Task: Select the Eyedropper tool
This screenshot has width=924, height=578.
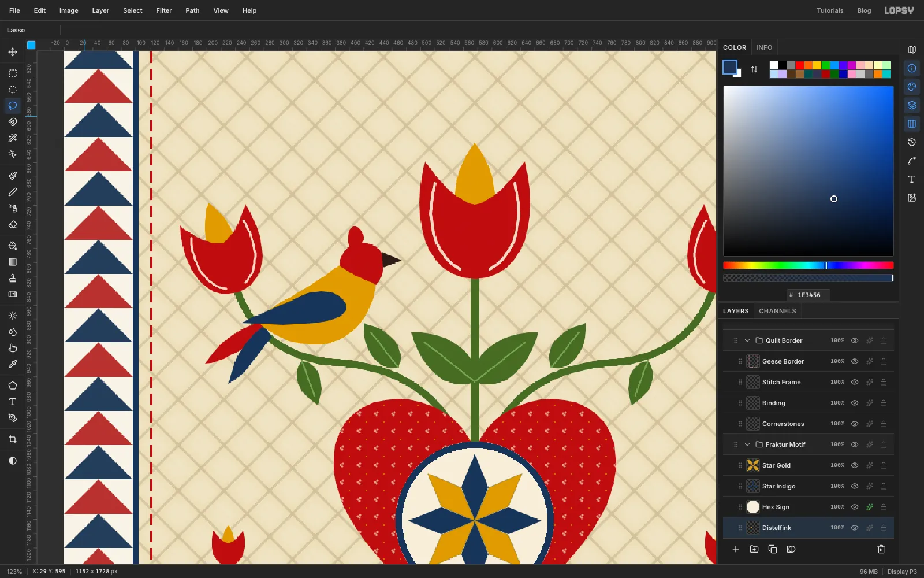Action: pos(13,364)
